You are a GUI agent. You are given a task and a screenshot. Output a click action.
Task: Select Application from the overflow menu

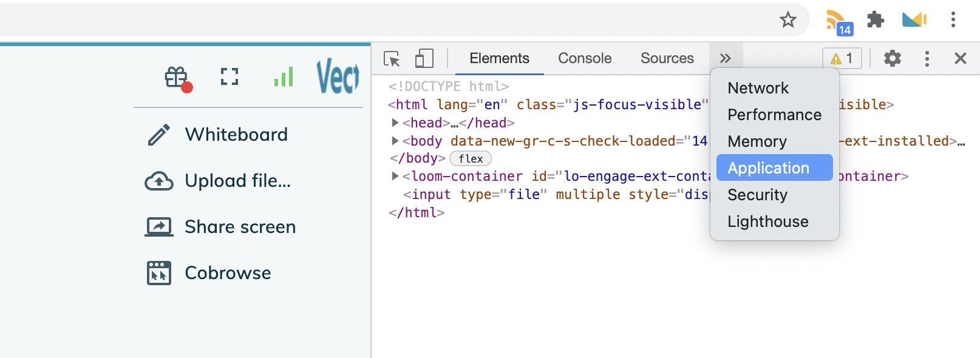tap(768, 168)
